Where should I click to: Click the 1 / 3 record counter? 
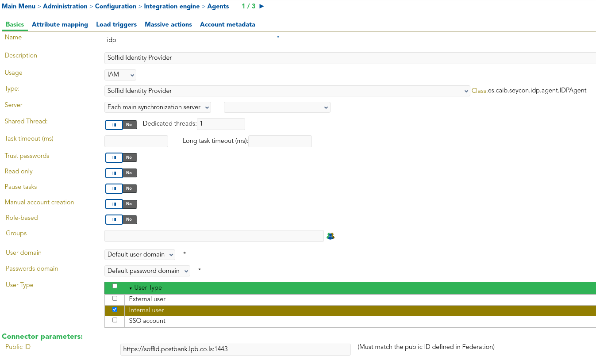point(249,6)
